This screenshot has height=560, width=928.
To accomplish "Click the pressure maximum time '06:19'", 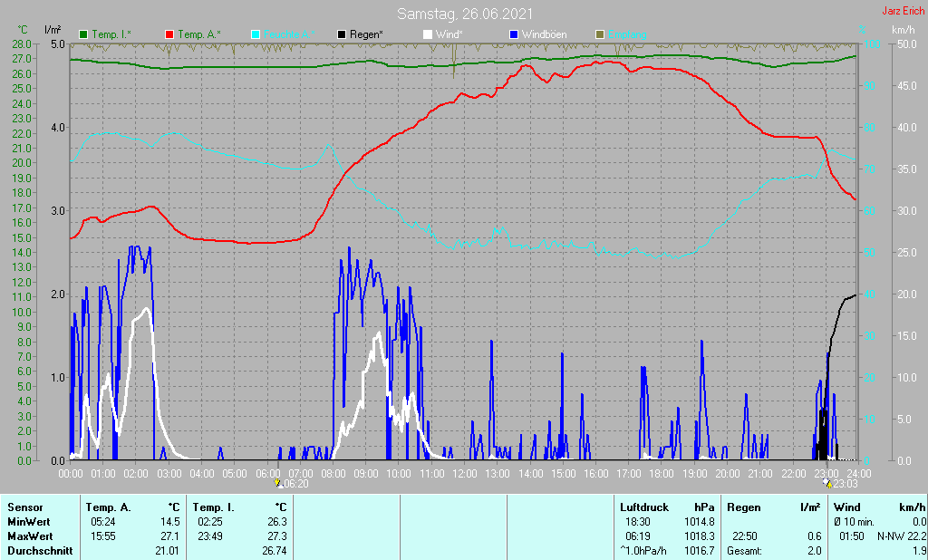I will coord(637,536).
